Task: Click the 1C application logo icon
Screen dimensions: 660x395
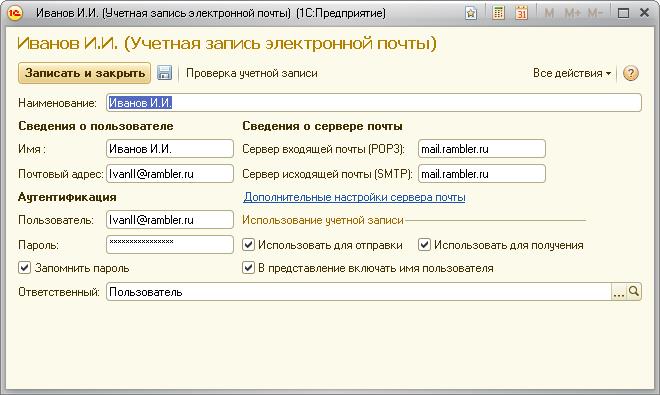Action: pyautogui.click(x=15, y=13)
